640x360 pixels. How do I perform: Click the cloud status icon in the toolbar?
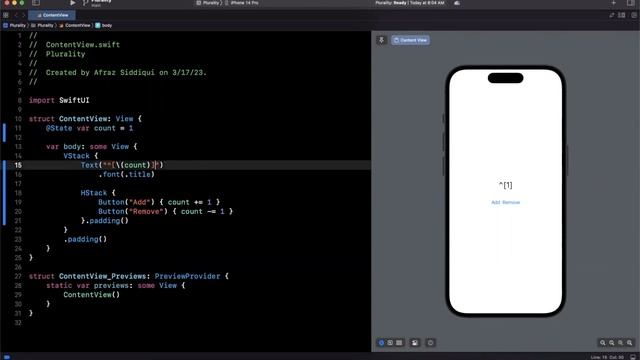click(x=457, y=3)
